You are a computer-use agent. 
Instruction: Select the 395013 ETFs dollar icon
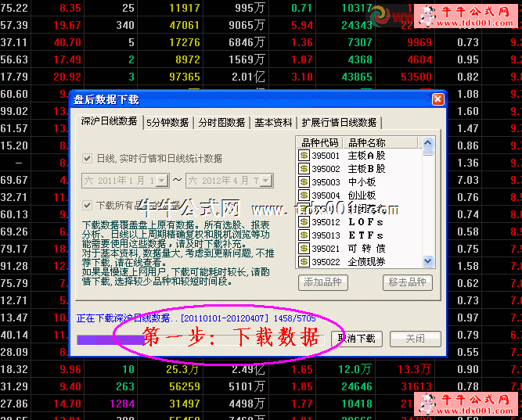[304, 235]
